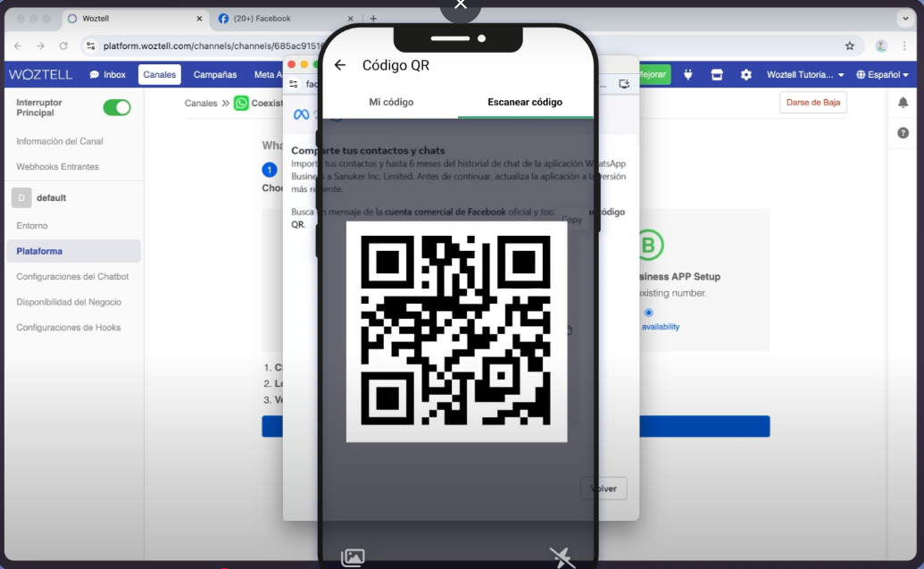Close the Facebook browser tab
924x569 pixels.
pos(351,19)
